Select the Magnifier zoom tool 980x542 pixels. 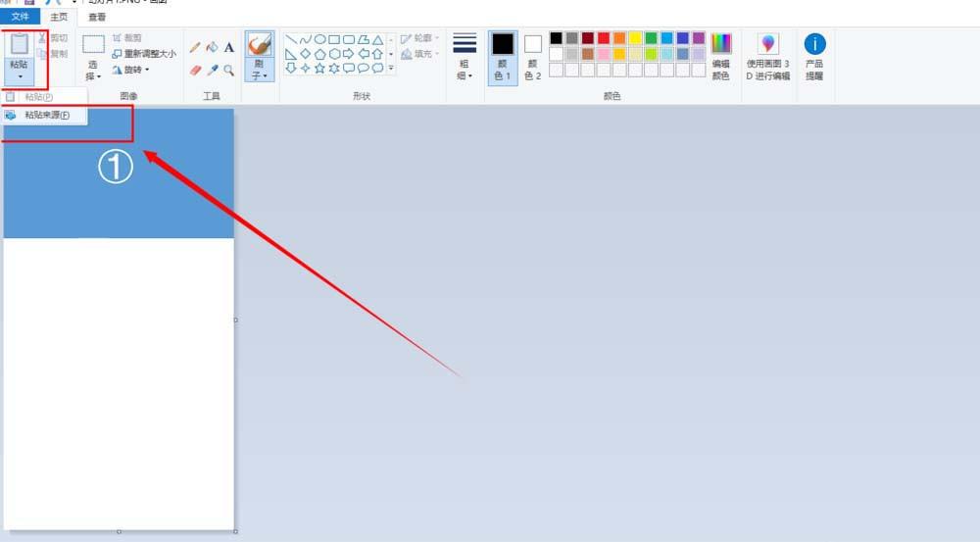click(228, 71)
